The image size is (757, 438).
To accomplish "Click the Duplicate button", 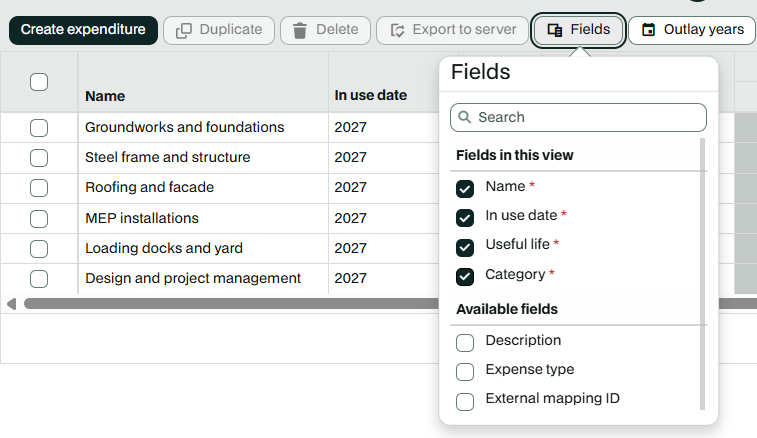I will [x=219, y=30].
